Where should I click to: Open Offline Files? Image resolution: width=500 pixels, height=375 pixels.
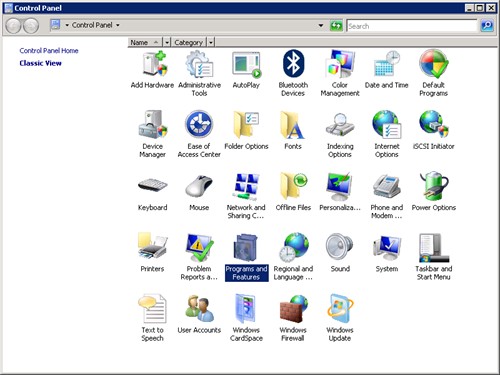293,192
